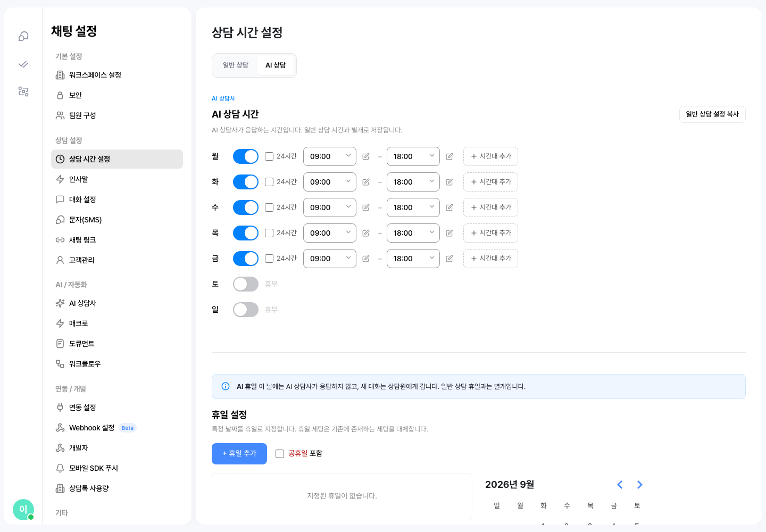Click the lock icon for 보안
Screen dimensions: 766x532
point(60,95)
